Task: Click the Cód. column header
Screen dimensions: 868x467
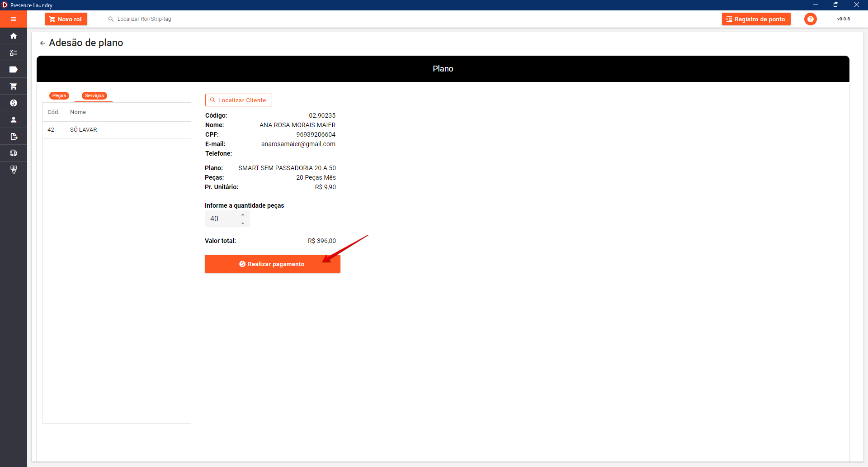Action: 53,112
